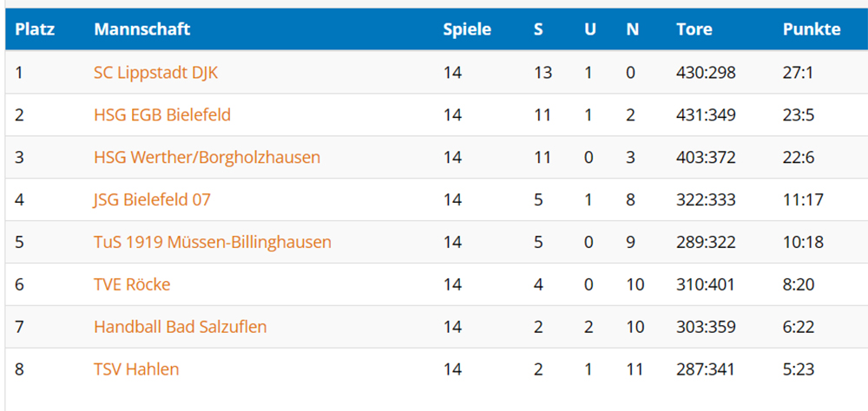This screenshot has height=411, width=868.
Task: Open the TSV Hahlen team link
Action: coord(136,369)
